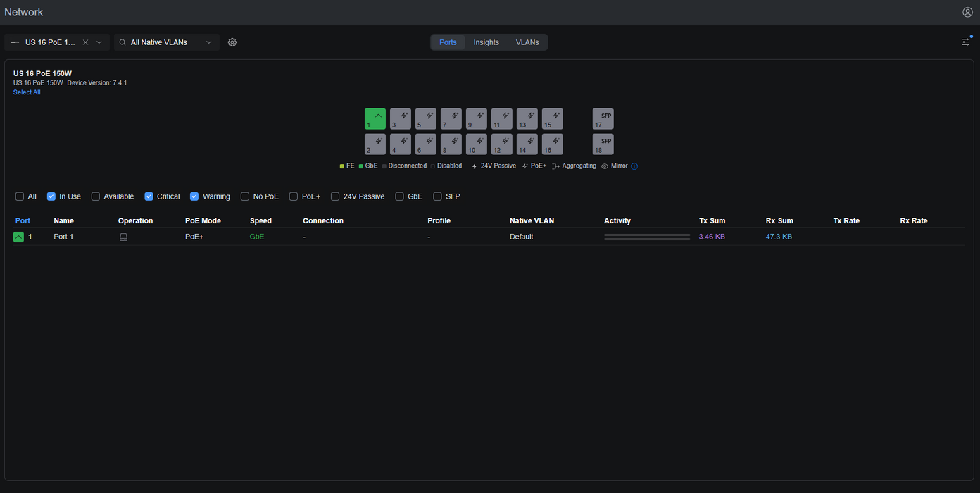Viewport: 980px width, 493px height.
Task: Select port 10 in the switch diagram
Action: pyautogui.click(x=477, y=144)
